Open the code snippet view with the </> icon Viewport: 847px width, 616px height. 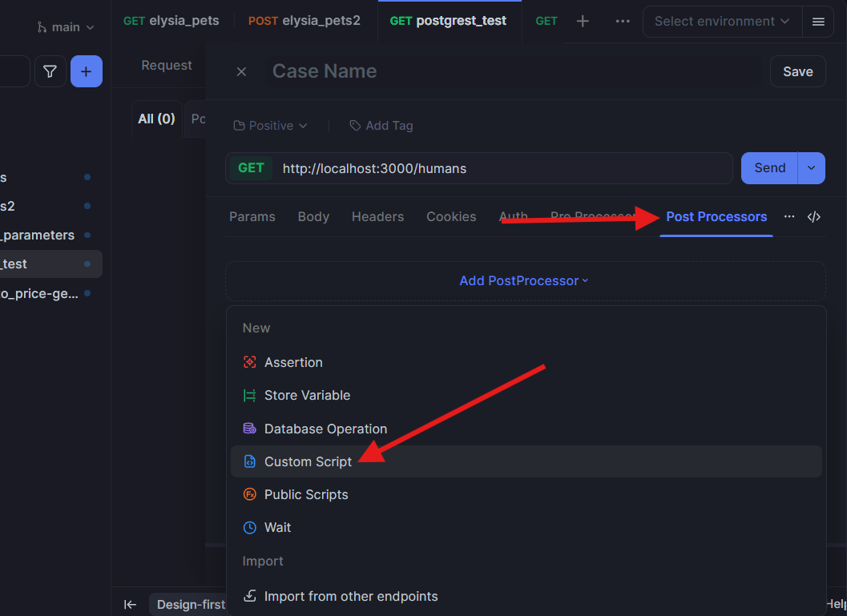(814, 216)
